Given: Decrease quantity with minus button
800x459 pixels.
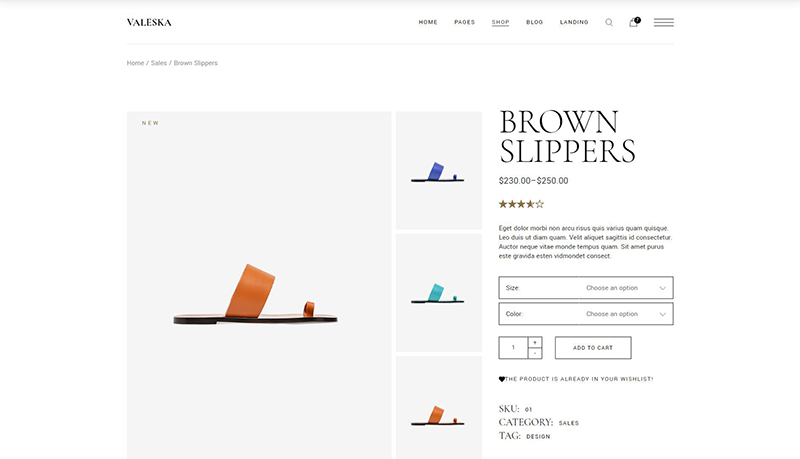Looking at the screenshot, I should click(x=535, y=353).
